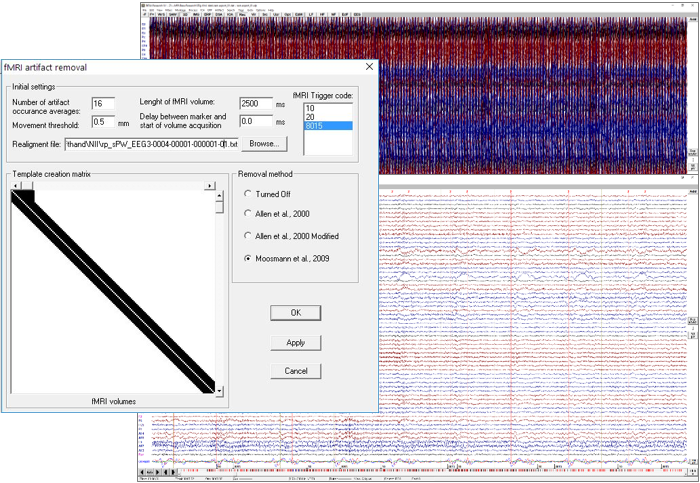
Task: Click the template matrix scroll-down arrow
Action: [x=219, y=391]
